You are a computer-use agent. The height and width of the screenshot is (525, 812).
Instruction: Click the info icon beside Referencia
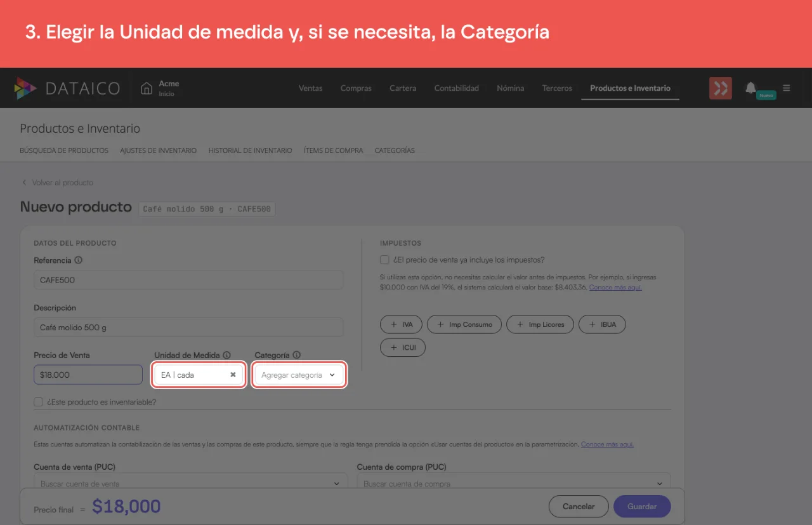tap(79, 260)
